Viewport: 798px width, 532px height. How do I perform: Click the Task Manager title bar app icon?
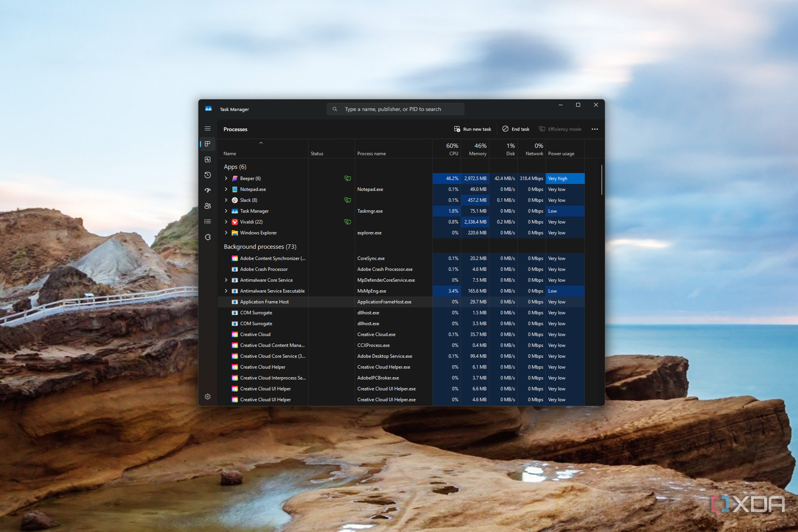click(208, 109)
